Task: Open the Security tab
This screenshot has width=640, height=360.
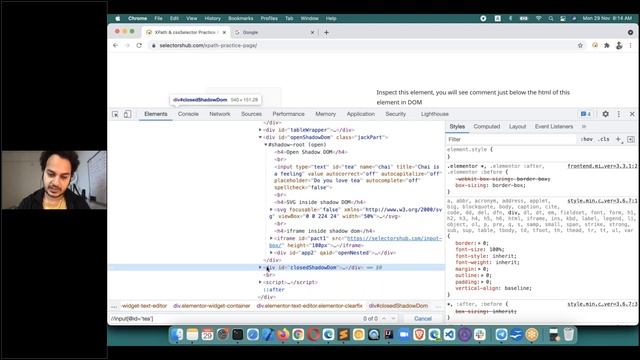Action: (x=396, y=114)
